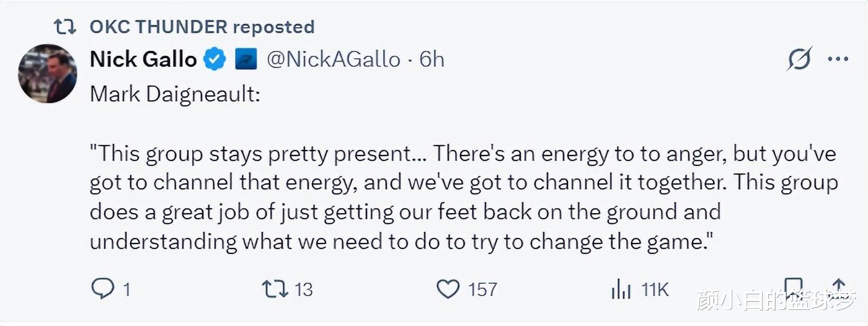The height and width of the screenshot is (326, 868).
Task: Click the repost arrows icon beside OKC THUNDER
Action: coord(65,27)
